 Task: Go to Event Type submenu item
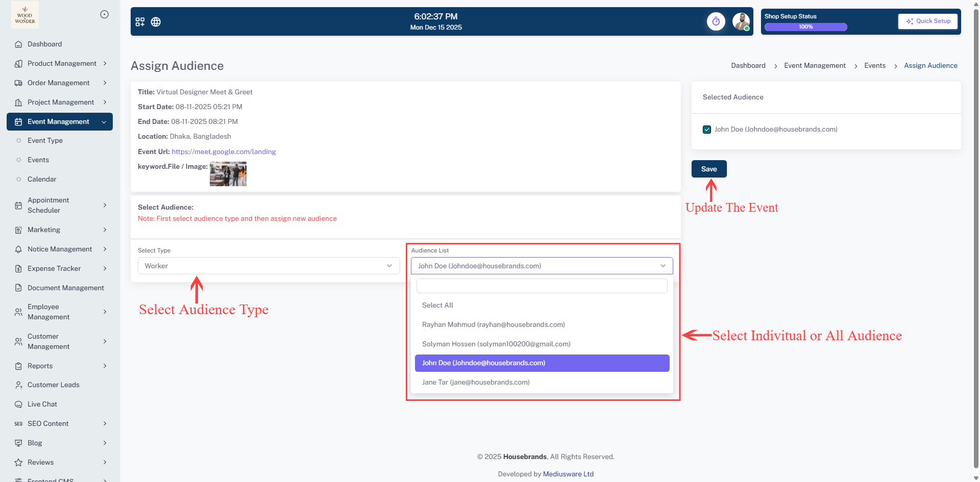[x=45, y=141]
